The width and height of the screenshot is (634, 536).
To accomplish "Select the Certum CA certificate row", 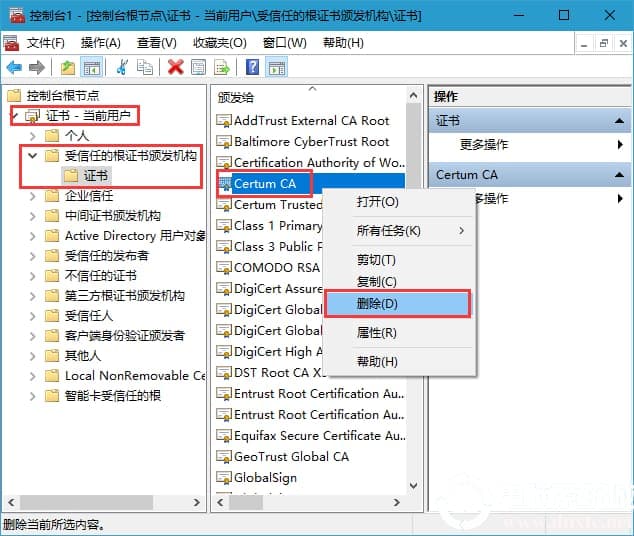I will click(311, 184).
